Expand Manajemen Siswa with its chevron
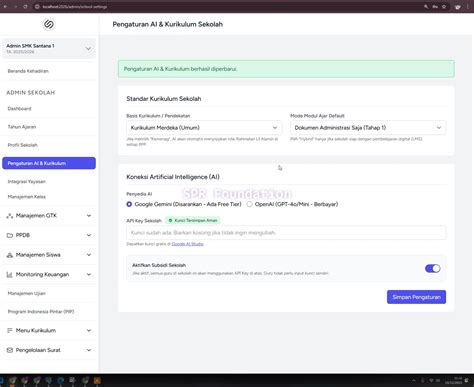The height and width of the screenshot is (387, 474). point(89,255)
